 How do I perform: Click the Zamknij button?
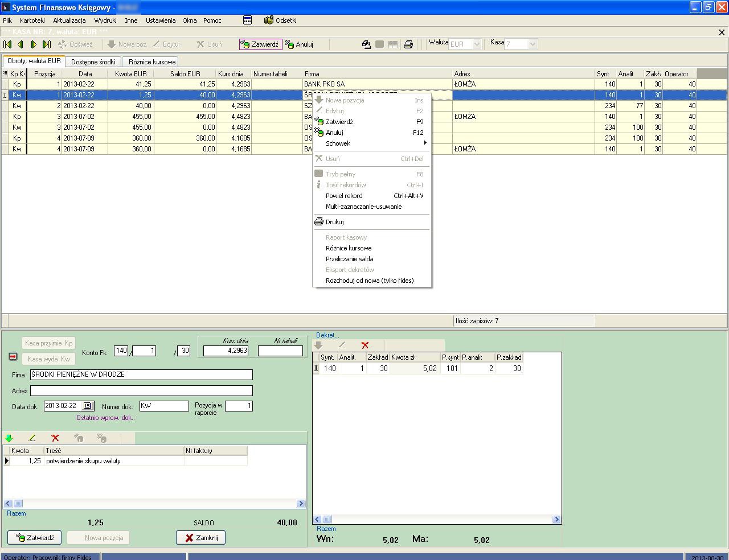(200, 538)
